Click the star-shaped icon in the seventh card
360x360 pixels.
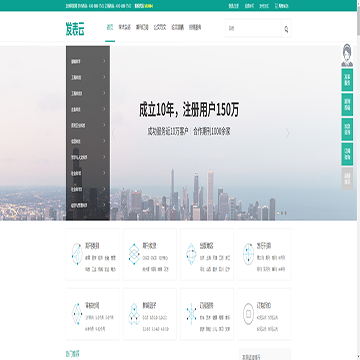click(191, 314)
